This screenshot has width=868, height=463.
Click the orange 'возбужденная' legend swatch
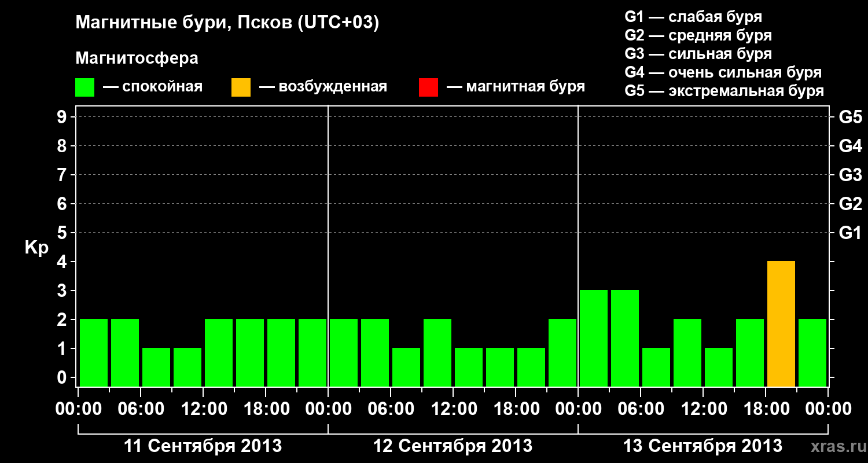pos(241,87)
